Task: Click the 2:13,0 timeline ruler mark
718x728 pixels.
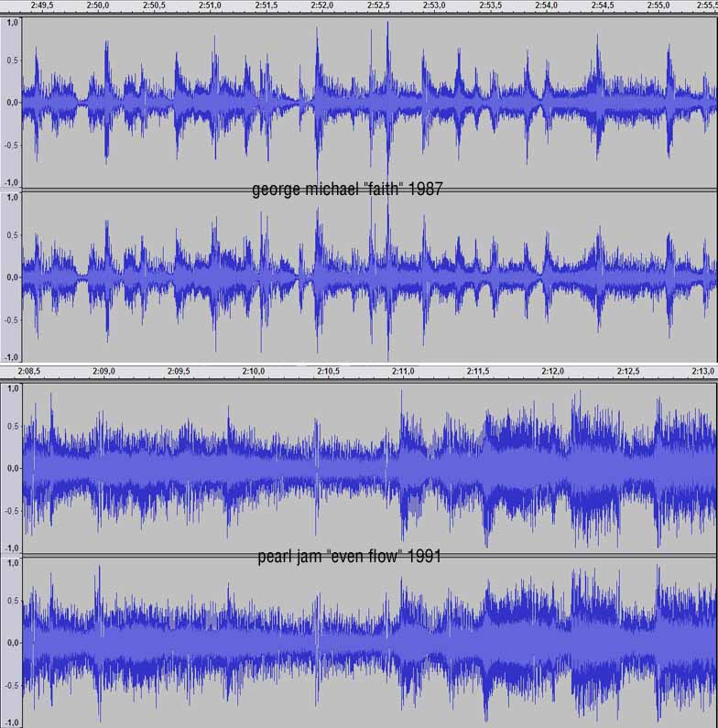Action: pyautogui.click(x=702, y=372)
